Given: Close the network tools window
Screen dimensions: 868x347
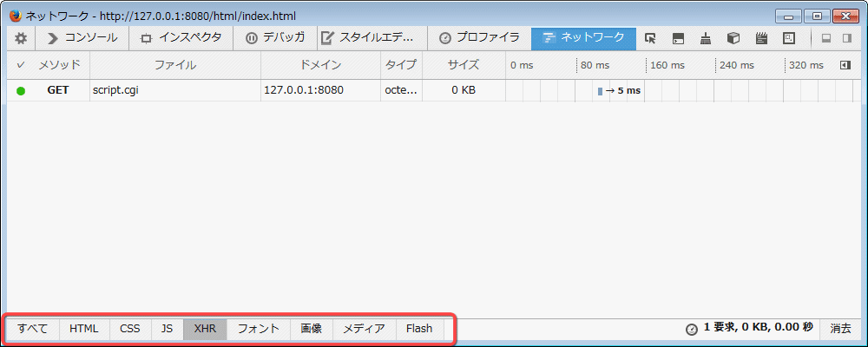Looking at the screenshot, I should 845,16.
